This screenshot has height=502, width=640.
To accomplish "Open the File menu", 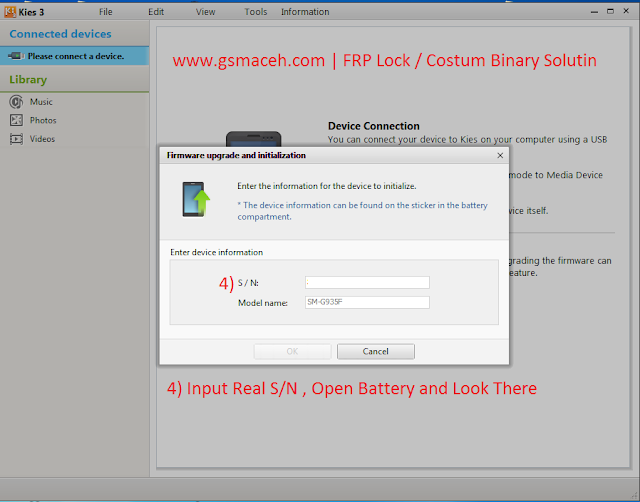I will point(105,12).
